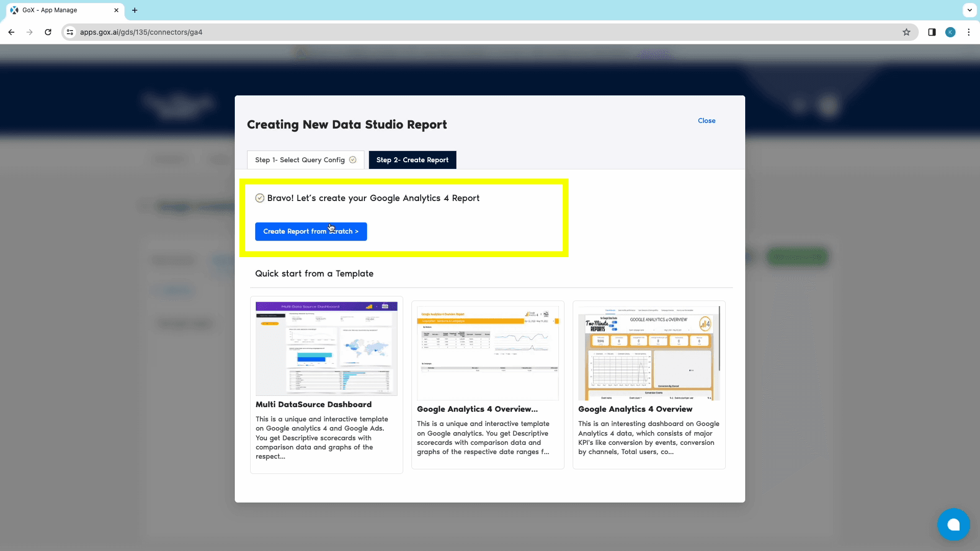Open Multi DataSource Dashboard template thumbnail
Screen dimensions: 980x551
tap(327, 348)
